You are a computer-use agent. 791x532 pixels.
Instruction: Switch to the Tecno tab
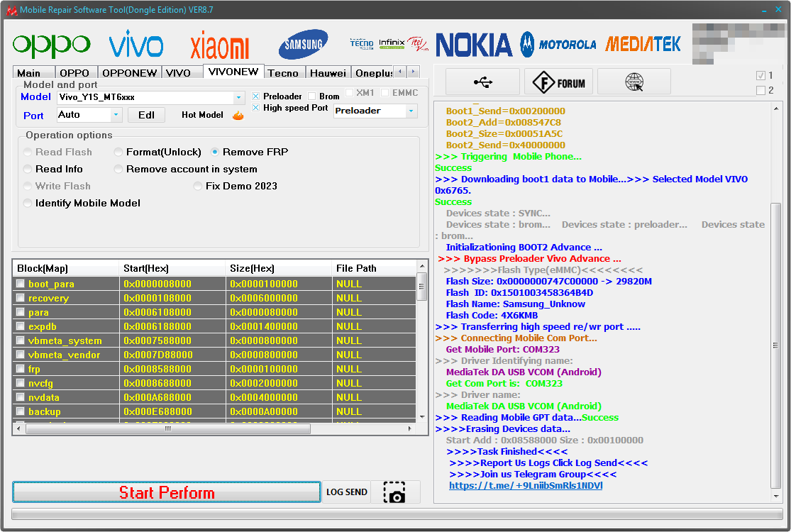click(283, 73)
